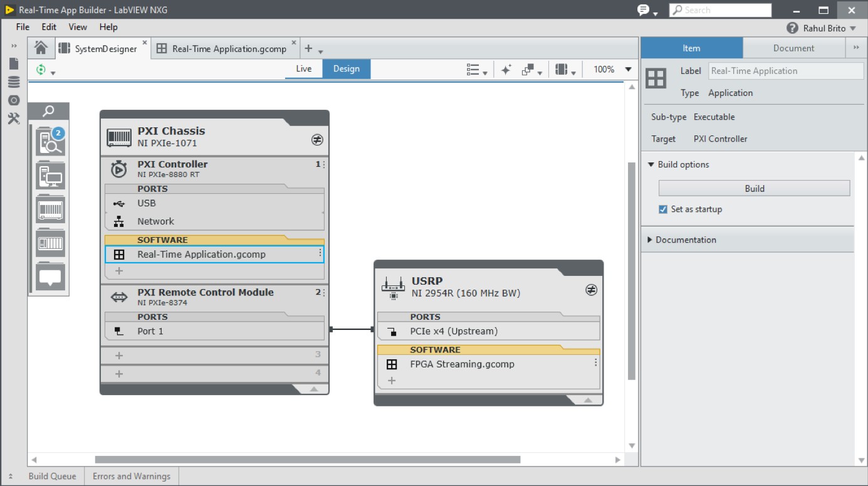This screenshot has height=486, width=868.
Task: Select the chassis palette category icon
Action: tap(50, 209)
